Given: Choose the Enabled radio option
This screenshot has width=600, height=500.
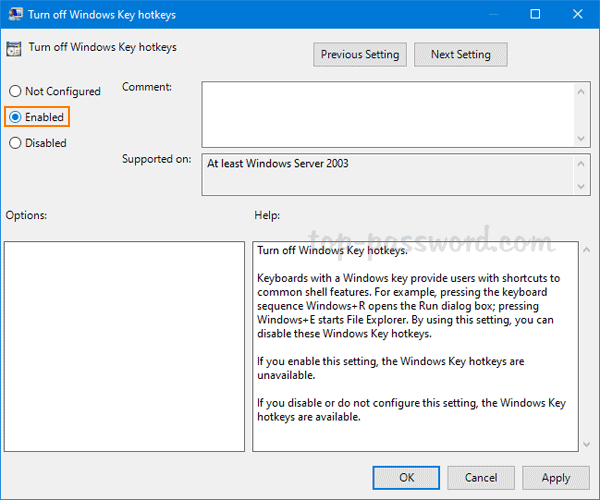Looking at the screenshot, I should (15, 117).
